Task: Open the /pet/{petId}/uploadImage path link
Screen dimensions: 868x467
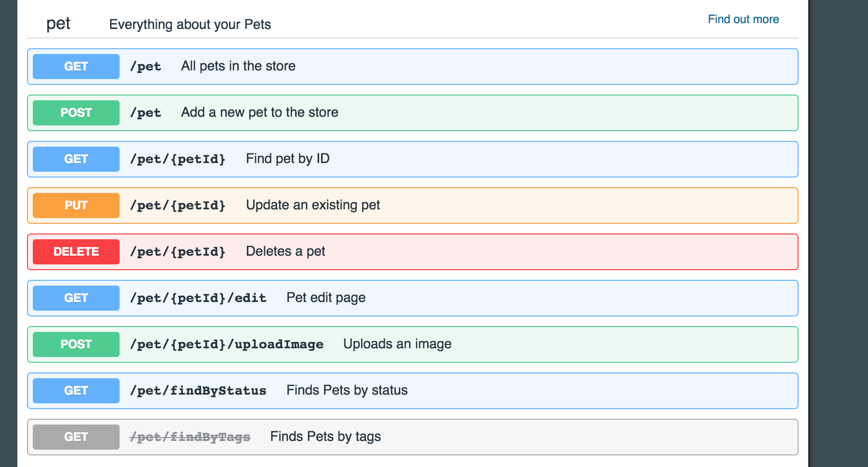Action: 227,344
